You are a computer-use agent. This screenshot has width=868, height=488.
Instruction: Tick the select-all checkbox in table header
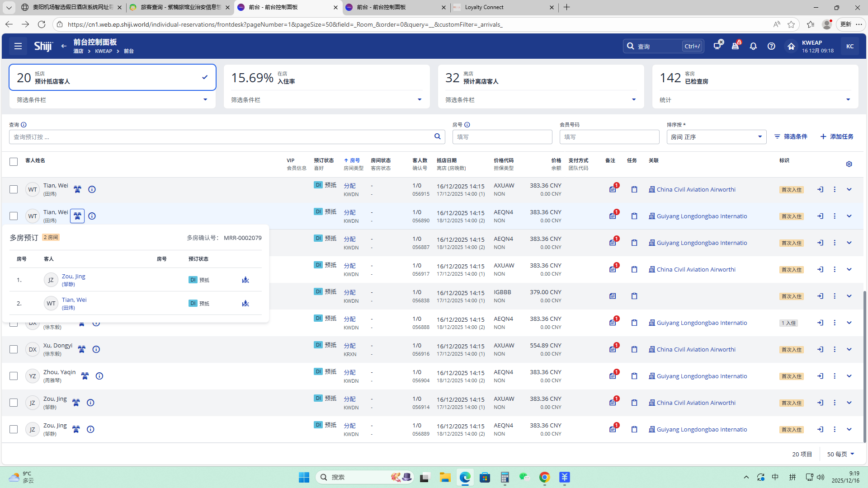click(14, 162)
